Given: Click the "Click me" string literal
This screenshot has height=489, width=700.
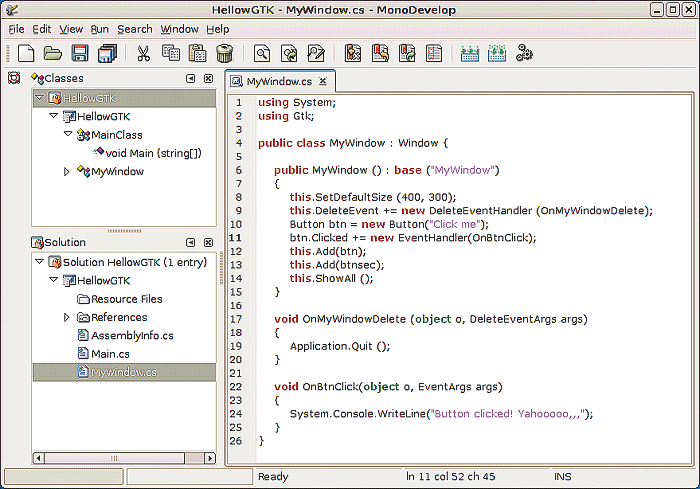Looking at the screenshot, I should coord(454,224).
